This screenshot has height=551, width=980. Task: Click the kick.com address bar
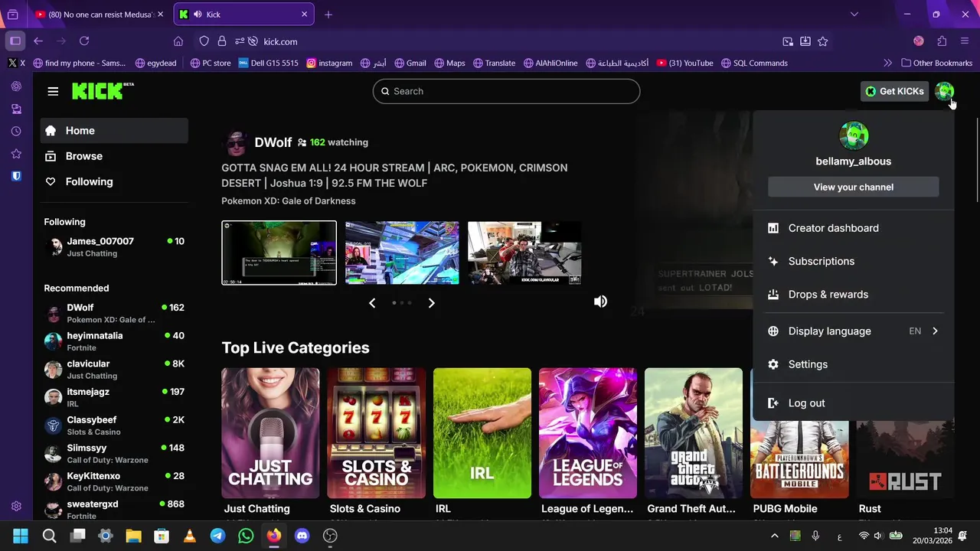[x=505, y=41]
